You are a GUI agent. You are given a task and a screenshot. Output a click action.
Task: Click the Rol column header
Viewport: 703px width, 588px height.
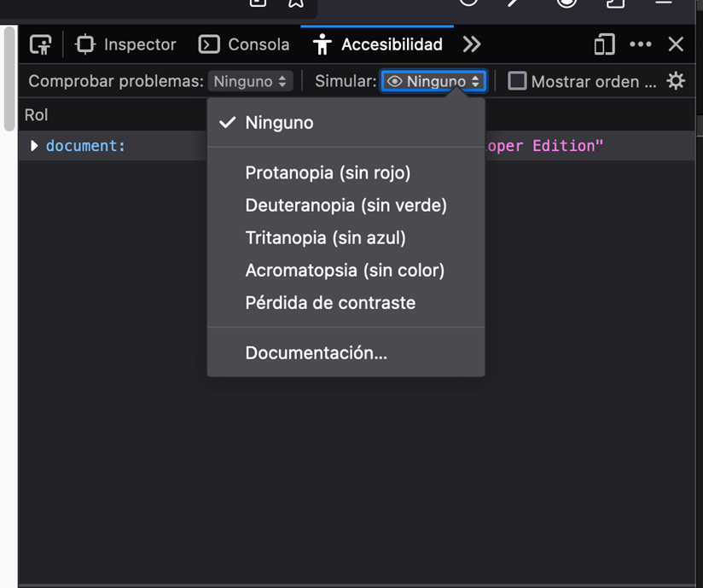(36, 115)
